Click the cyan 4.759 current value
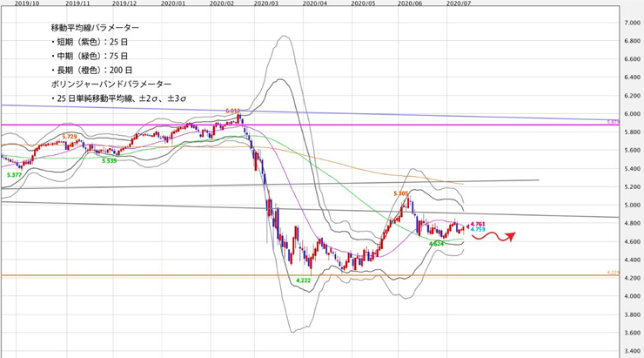Image resolution: width=644 pixels, height=358 pixels. (478, 229)
